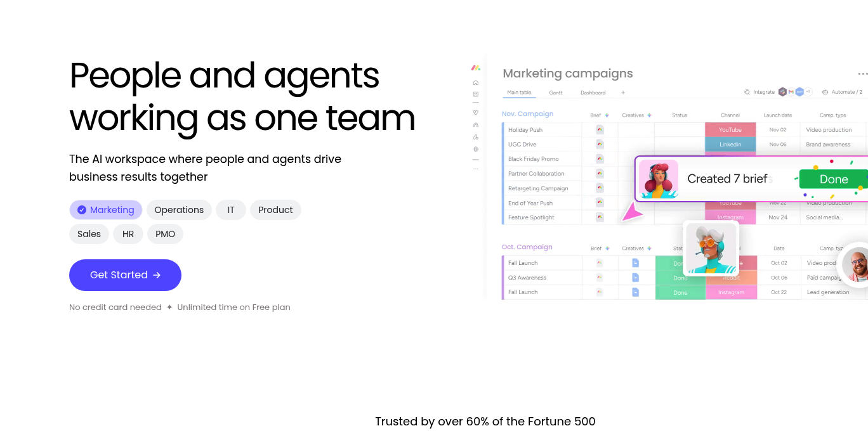Open the brief document for Feature Spotlight
The width and height of the screenshot is (868, 433).
tap(600, 217)
